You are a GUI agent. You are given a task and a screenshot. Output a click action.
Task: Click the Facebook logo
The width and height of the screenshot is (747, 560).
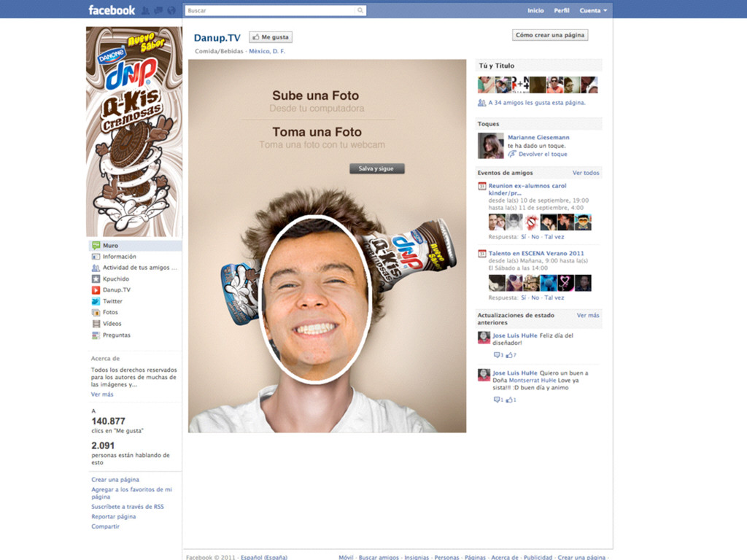tap(112, 10)
